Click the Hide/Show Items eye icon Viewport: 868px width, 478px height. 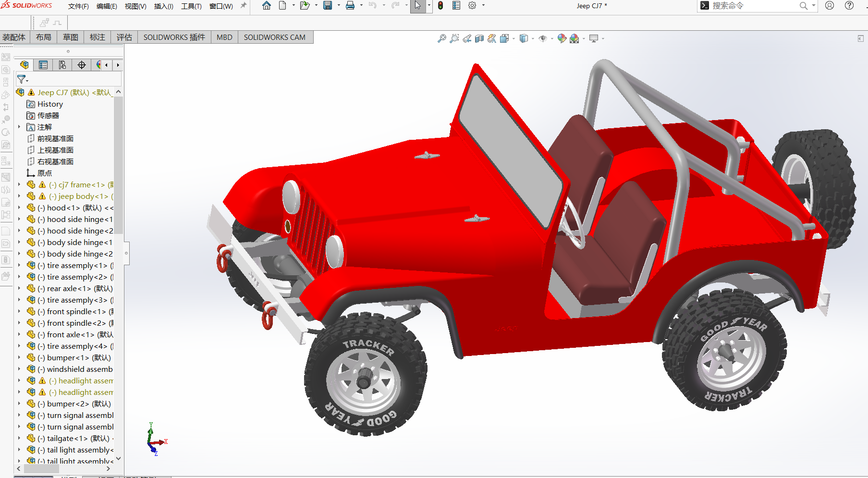(543, 38)
